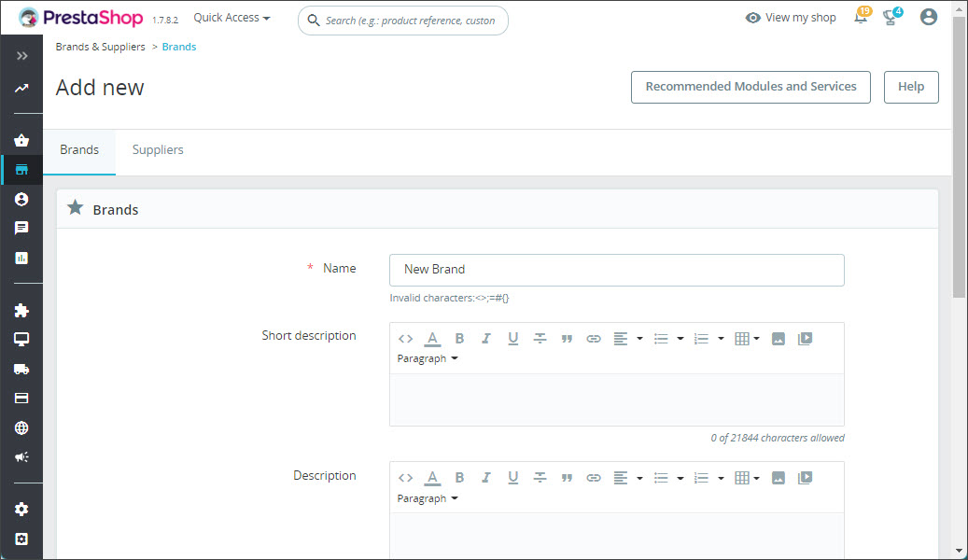Click numbered list icon in Short description editor

701,339
